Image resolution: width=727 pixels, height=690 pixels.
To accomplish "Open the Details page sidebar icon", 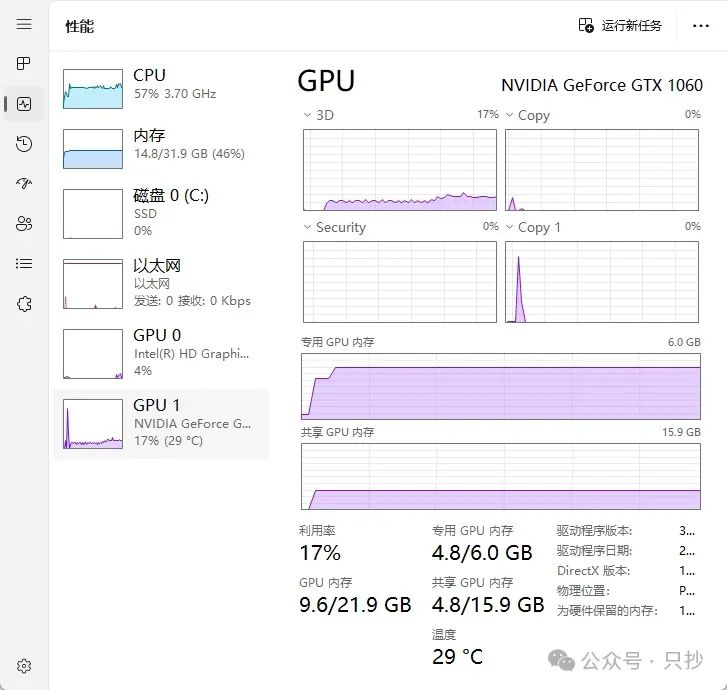I will (x=24, y=264).
